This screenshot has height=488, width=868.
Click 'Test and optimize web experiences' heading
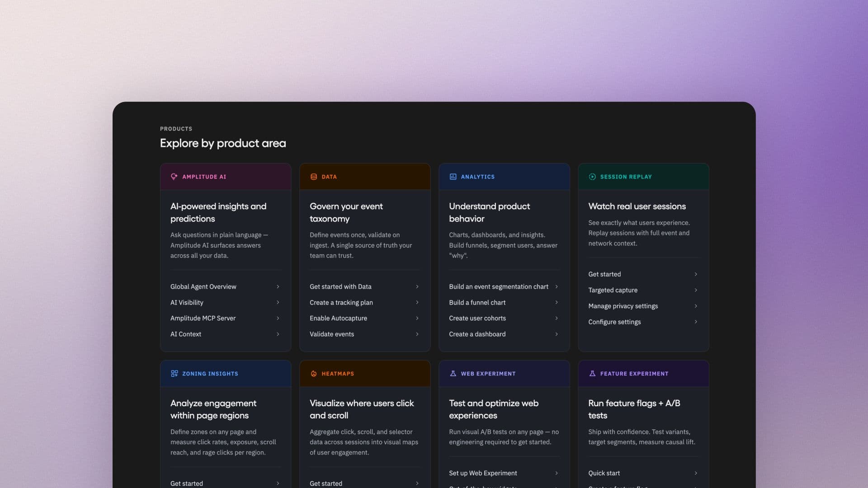point(494,409)
